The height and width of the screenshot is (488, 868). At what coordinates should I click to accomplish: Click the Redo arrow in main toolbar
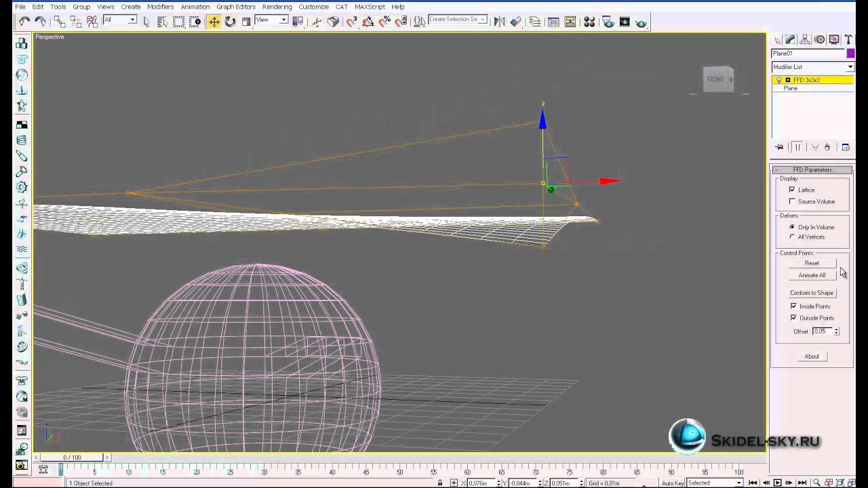pos(41,22)
